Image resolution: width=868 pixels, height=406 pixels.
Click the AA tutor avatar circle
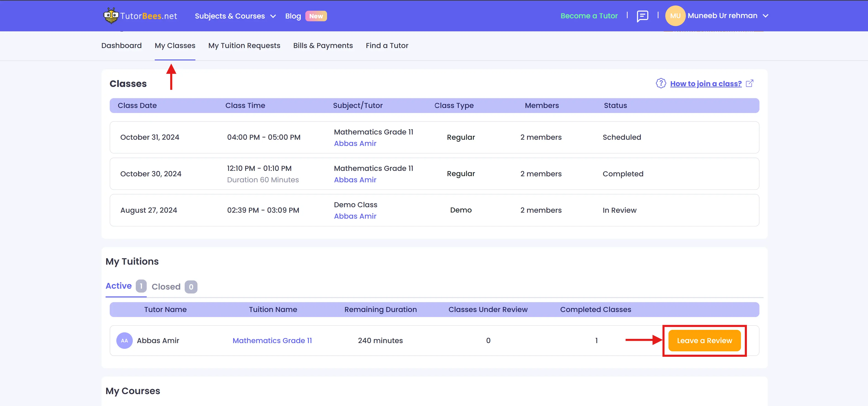(124, 341)
